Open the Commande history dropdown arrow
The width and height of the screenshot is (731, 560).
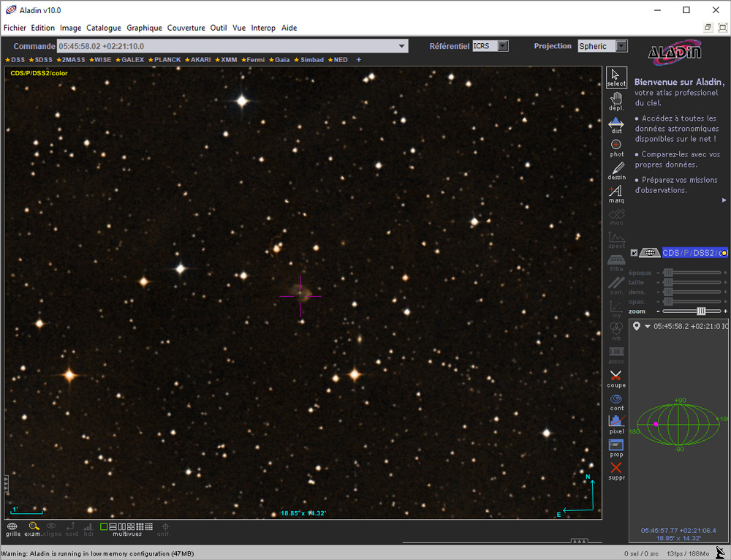point(401,46)
